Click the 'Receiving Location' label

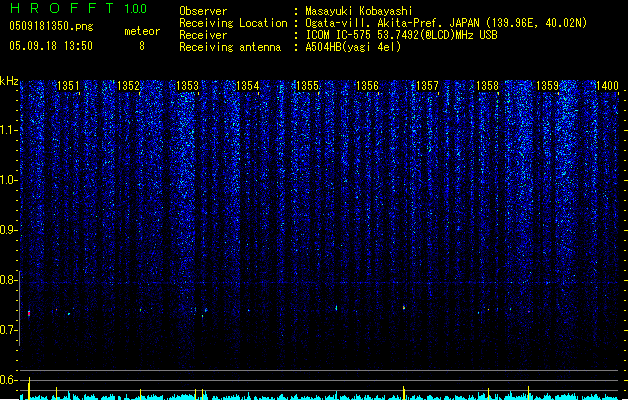click(233, 23)
